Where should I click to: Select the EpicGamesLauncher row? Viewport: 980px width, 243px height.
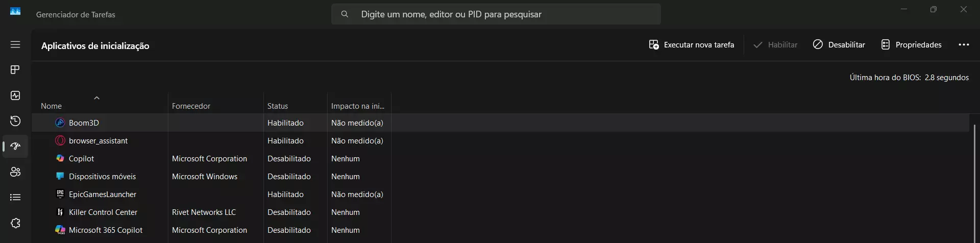pyautogui.click(x=103, y=195)
